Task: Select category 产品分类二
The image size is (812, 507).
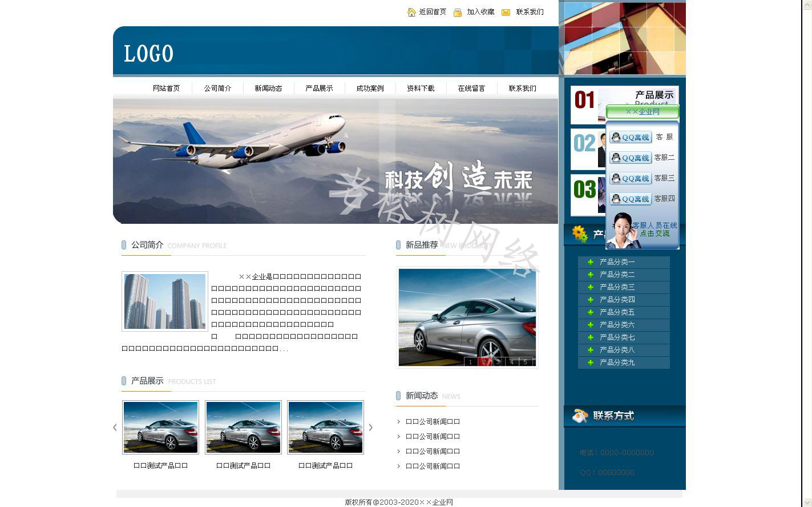Action: coord(617,275)
